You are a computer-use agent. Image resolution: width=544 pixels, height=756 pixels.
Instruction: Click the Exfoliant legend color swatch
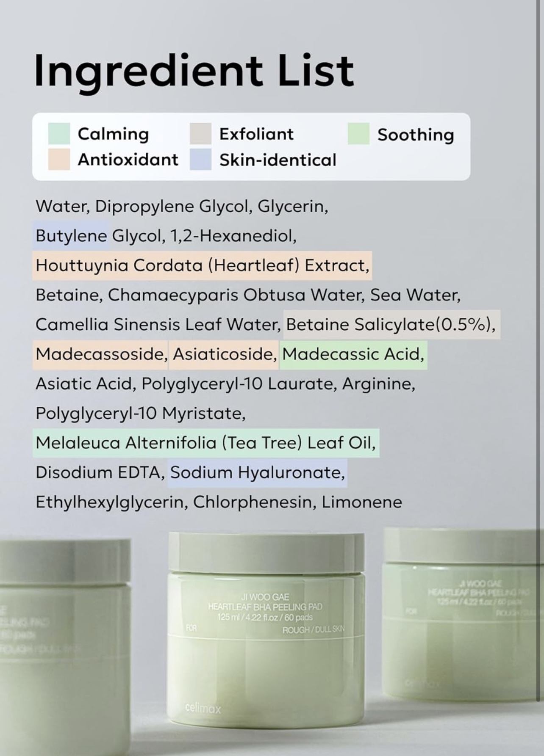click(x=200, y=134)
